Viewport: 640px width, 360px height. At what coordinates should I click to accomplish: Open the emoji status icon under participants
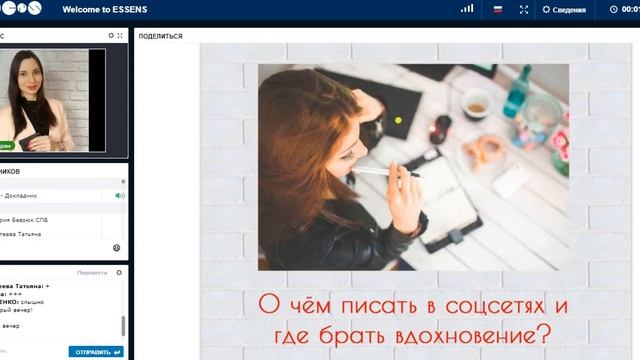point(116,248)
